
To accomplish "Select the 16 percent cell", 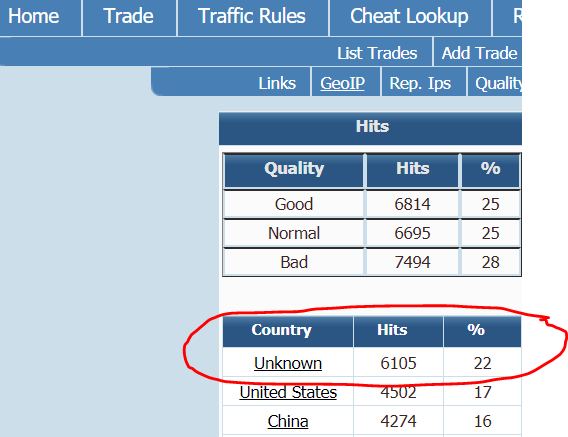I will tap(483, 421).
